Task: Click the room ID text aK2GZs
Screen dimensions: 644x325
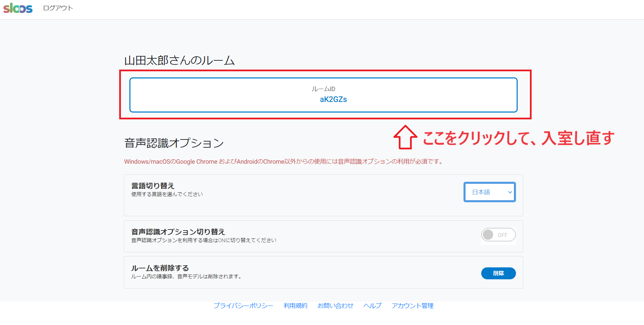Action: coord(333,100)
